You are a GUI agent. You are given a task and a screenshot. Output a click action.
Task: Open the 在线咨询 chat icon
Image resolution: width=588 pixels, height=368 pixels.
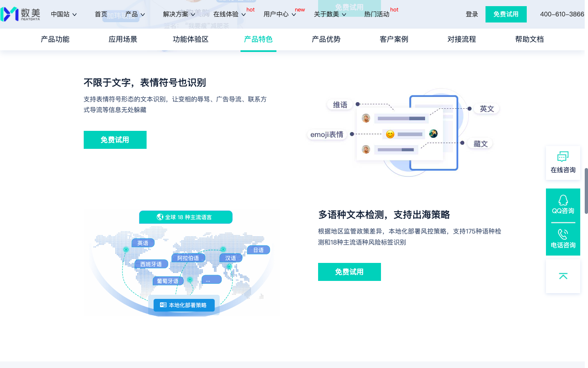[563, 157]
